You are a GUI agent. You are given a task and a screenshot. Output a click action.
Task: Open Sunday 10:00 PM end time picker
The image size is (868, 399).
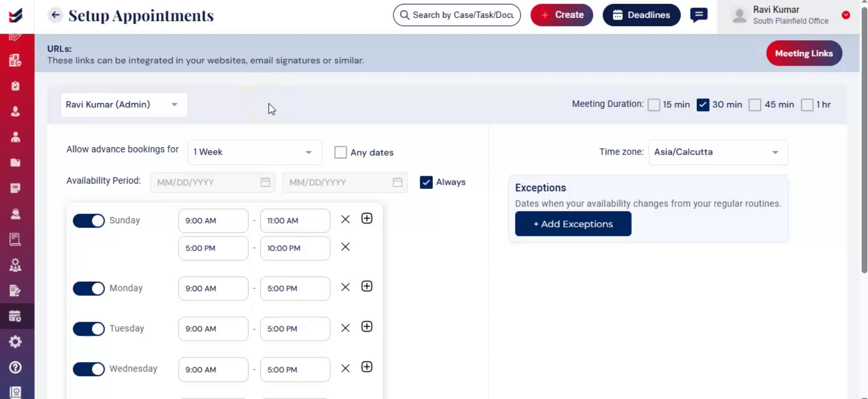[x=295, y=248]
